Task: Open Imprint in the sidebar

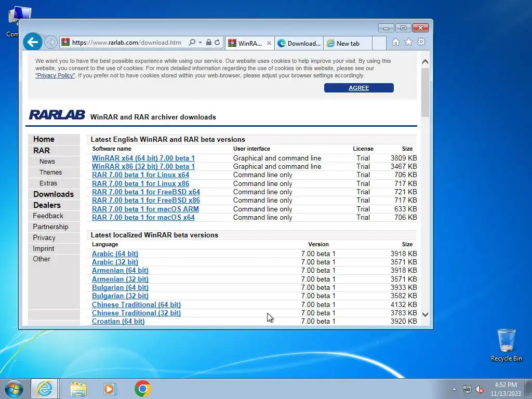Action: [44, 248]
